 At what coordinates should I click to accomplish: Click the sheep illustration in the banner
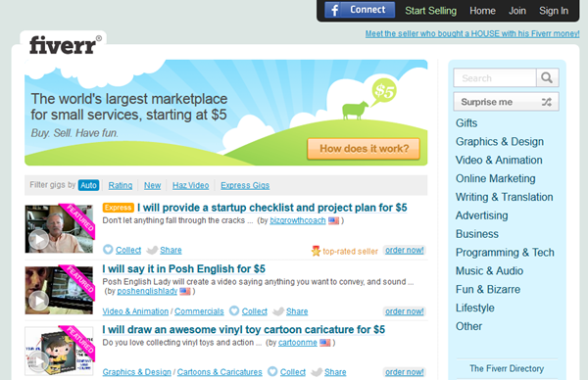pyautogui.click(x=355, y=110)
